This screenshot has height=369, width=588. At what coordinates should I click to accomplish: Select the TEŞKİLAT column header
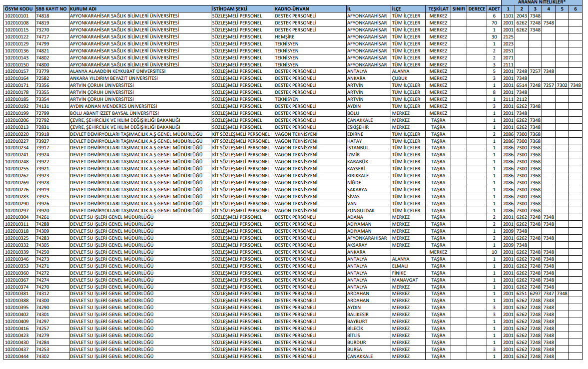(x=438, y=9)
